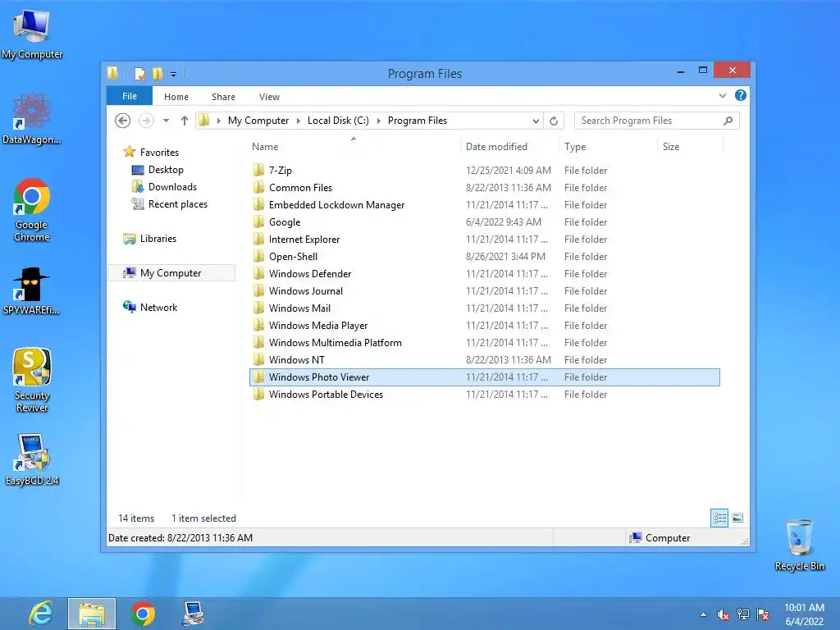This screenshot has height=630, width=840.
Task: Open Internet Explorer from the taskbar
Action: (x=41, y=614)
